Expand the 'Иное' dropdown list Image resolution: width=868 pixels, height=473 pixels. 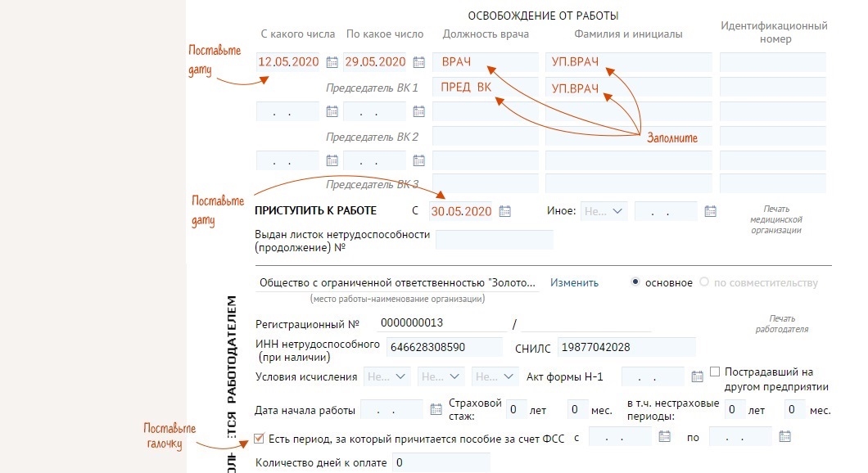[604, 211]
